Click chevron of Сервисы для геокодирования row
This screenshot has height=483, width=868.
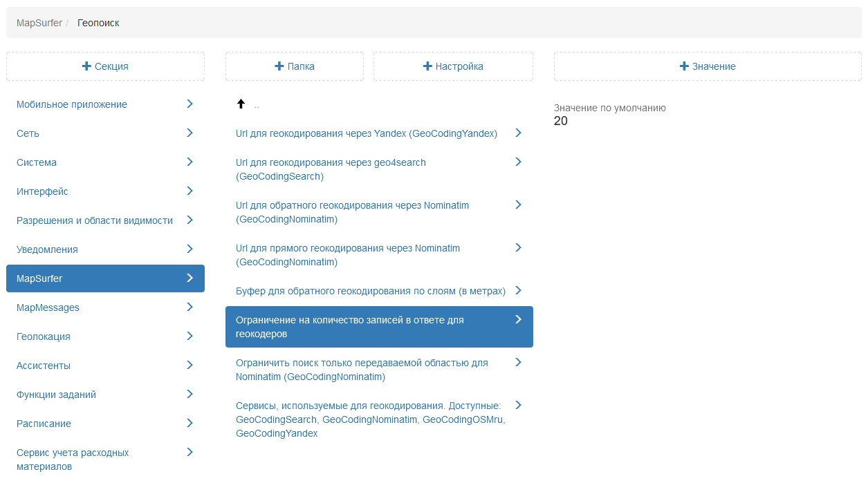tap(518, 405)
